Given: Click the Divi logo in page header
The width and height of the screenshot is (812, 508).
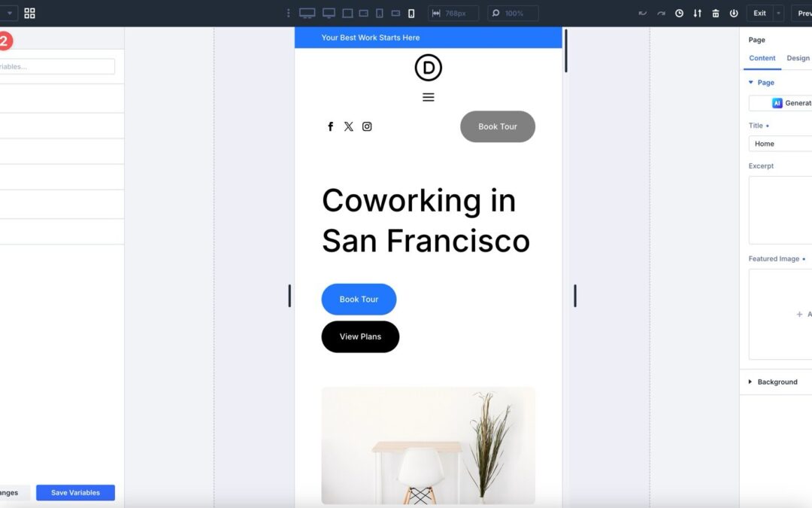Looking at the screenshot, I should 429,68.
